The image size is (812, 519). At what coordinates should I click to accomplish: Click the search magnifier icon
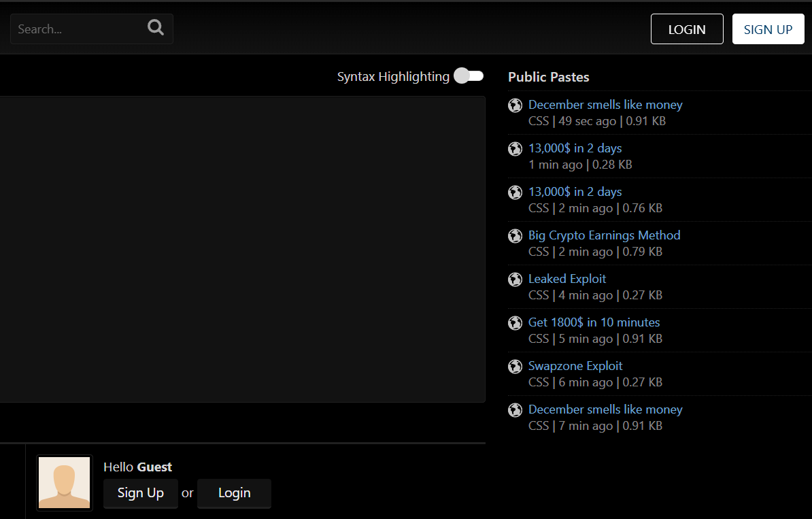click(155, 27)
